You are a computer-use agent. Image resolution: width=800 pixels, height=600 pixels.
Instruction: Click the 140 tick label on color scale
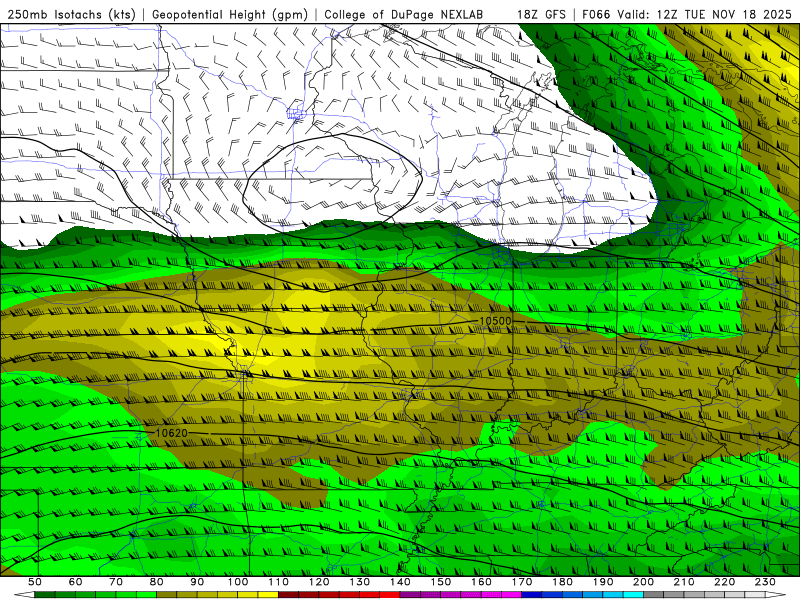pos(401,582)
